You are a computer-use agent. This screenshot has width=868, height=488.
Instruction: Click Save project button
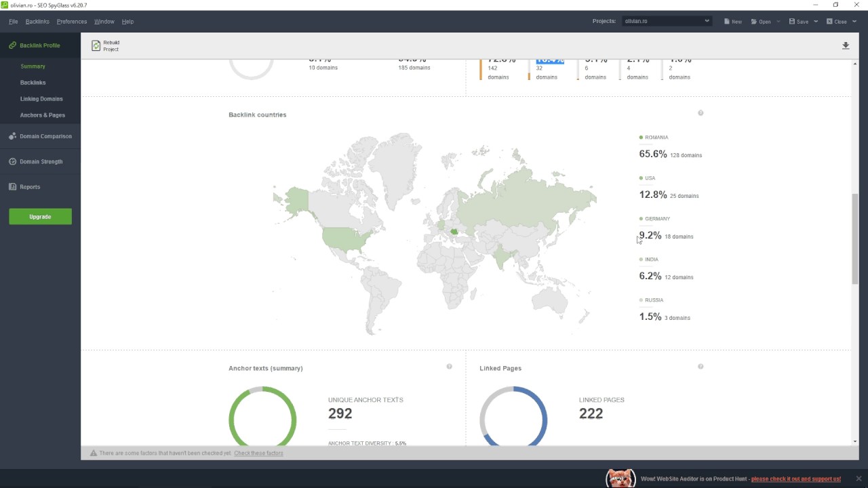pos(798,22)
